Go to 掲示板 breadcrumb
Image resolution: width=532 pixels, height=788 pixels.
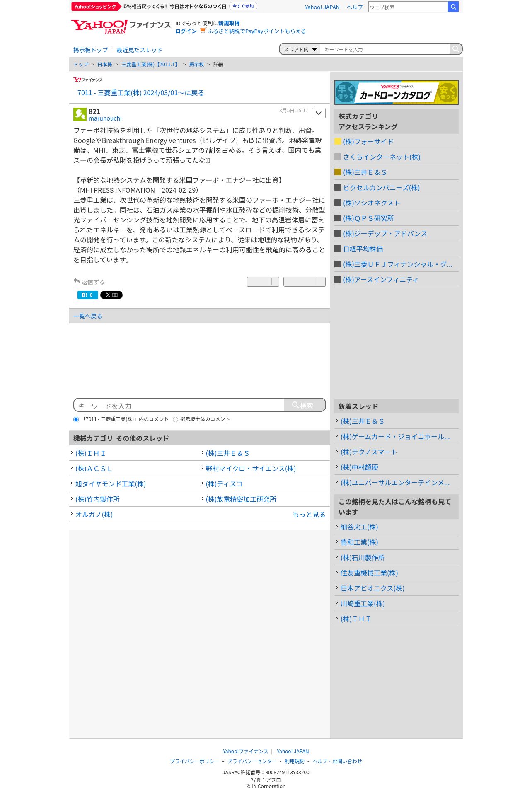[196, 65]
